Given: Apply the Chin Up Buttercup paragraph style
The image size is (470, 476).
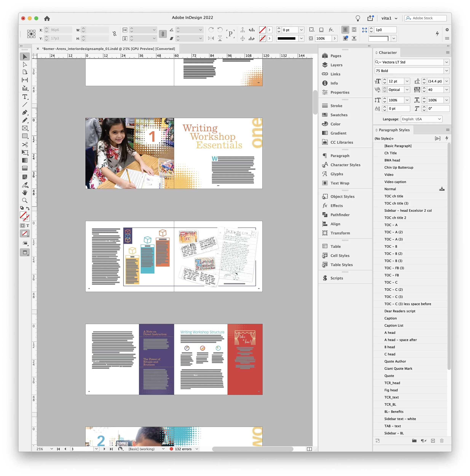Looking at the screenshot, I should coord(399,167).
